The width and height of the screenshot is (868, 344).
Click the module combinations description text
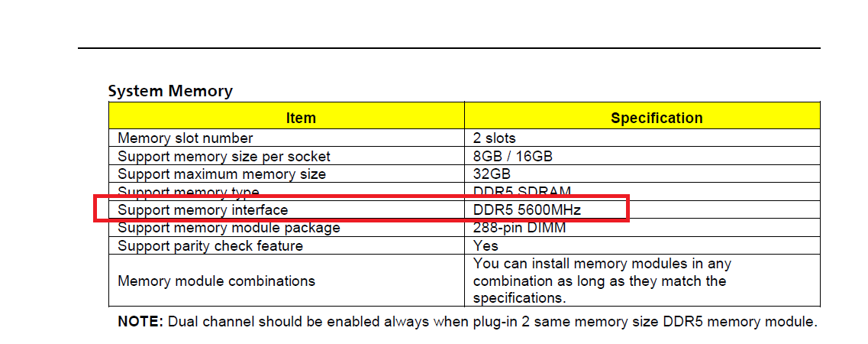tap(602, 281)
